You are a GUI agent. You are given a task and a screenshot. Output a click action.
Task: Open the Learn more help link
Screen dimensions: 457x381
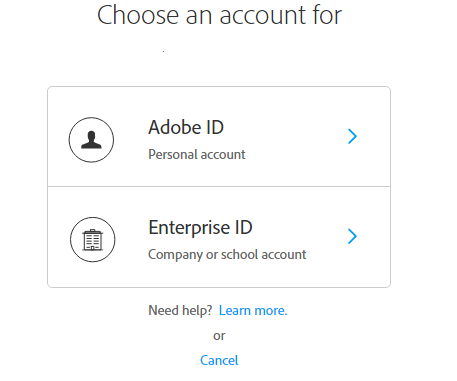click(253, 310)
